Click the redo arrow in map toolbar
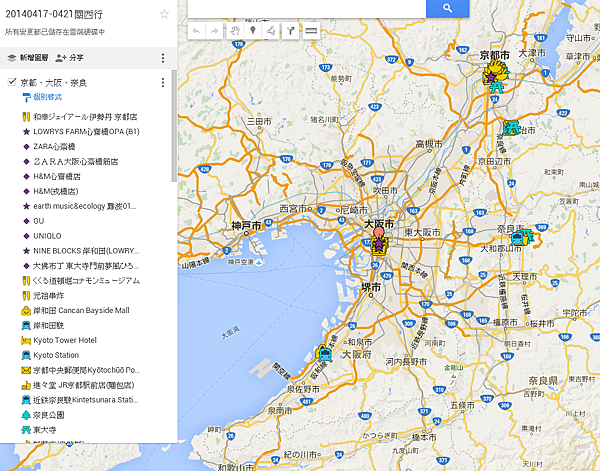 tap(215, 31)
